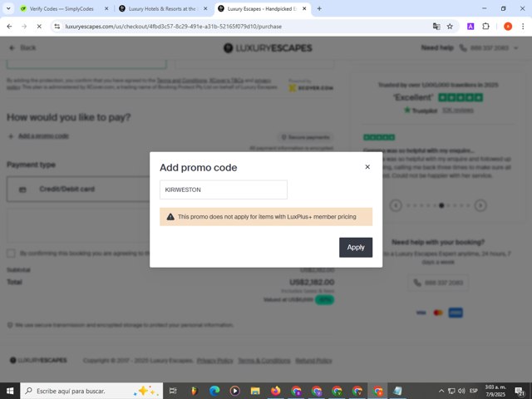
Task: Open the Chrome three-dot menu
Action: click(x=523, y=27)
